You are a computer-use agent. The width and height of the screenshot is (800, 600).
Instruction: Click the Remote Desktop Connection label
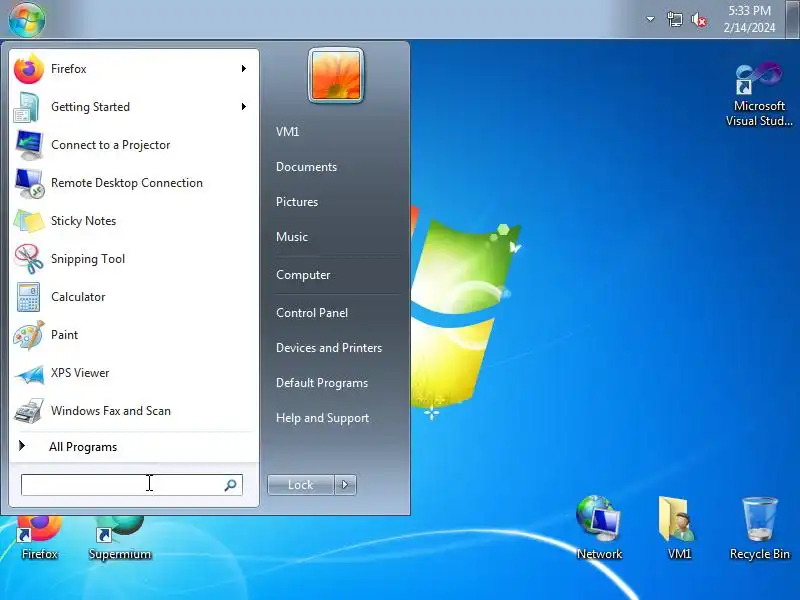(x=127, y=183)
